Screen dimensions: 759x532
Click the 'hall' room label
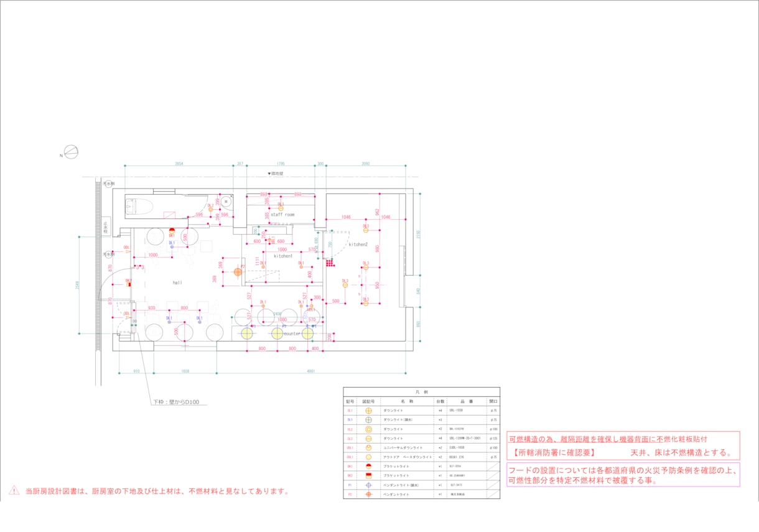[x=177, y=282]
